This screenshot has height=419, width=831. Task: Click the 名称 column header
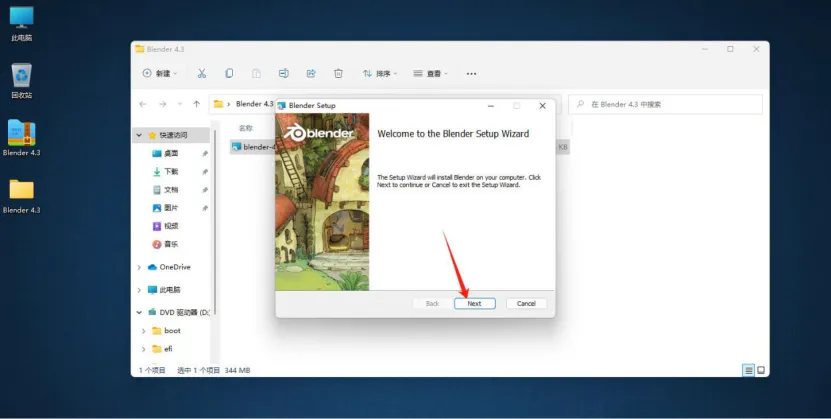point(245,128)
